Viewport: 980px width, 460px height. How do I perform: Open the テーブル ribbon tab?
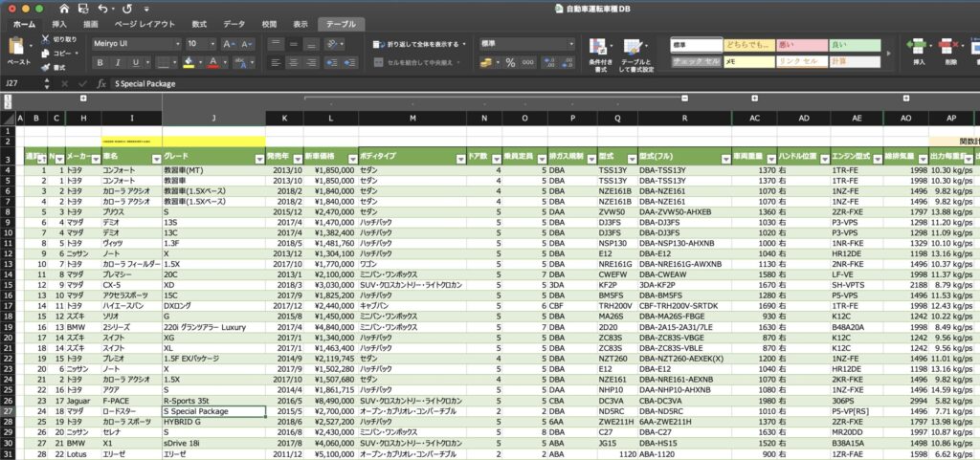[342, 24]
